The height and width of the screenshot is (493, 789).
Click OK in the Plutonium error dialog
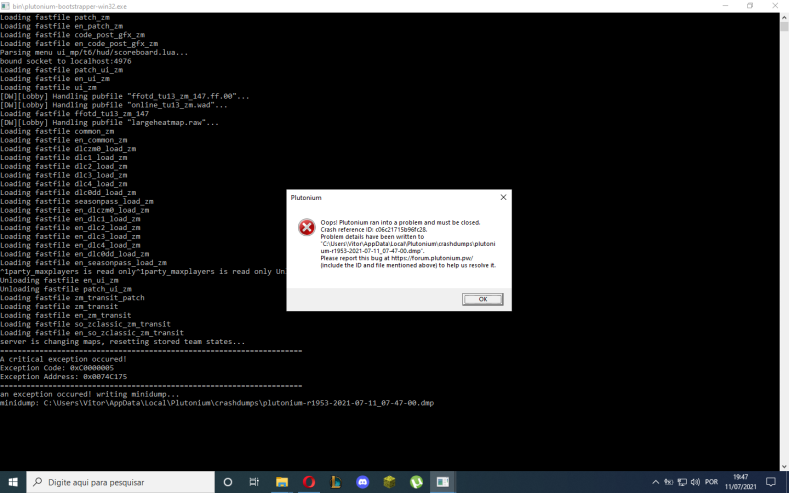tap(482, 299)
